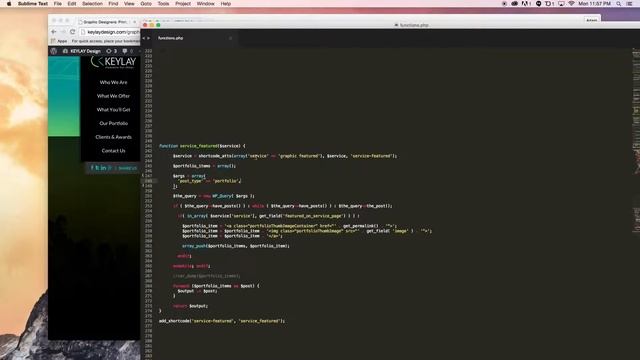Open the Tools menu
The height and width of the screenshot is (360, 640).
tap(163, 4)
